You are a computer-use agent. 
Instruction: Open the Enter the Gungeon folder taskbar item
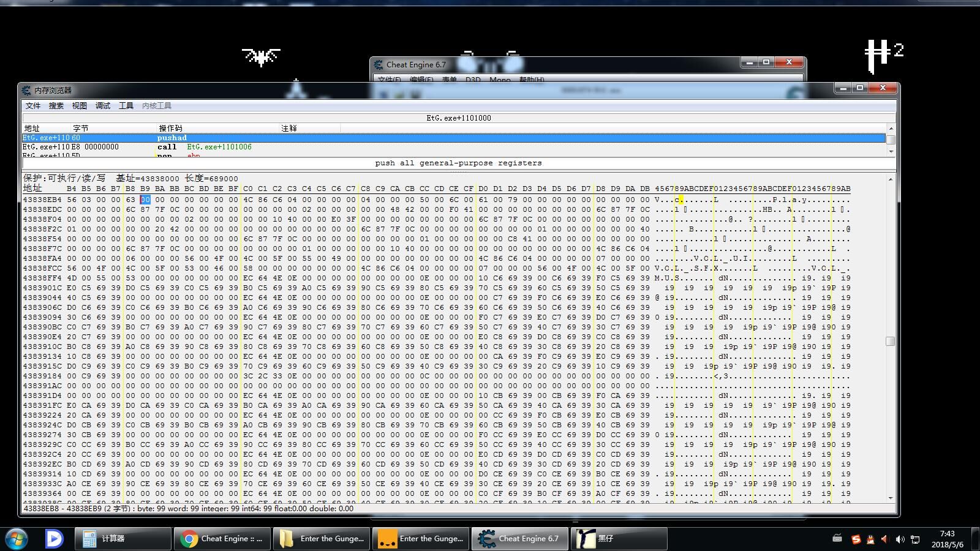point(321,539)
